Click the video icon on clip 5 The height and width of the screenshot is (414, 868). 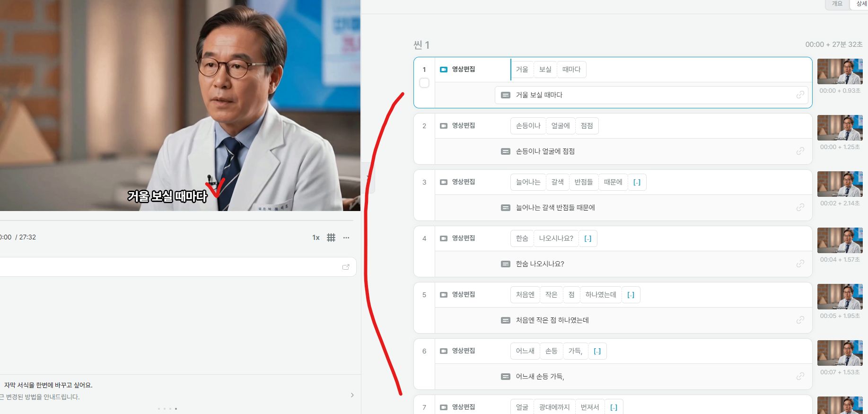[x=444, y=295]
